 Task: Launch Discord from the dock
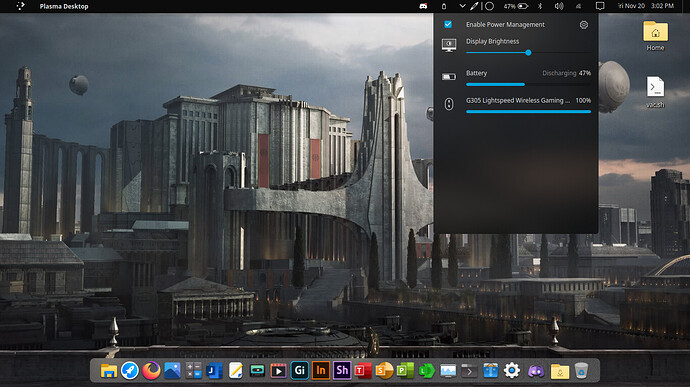pos(536,371)
